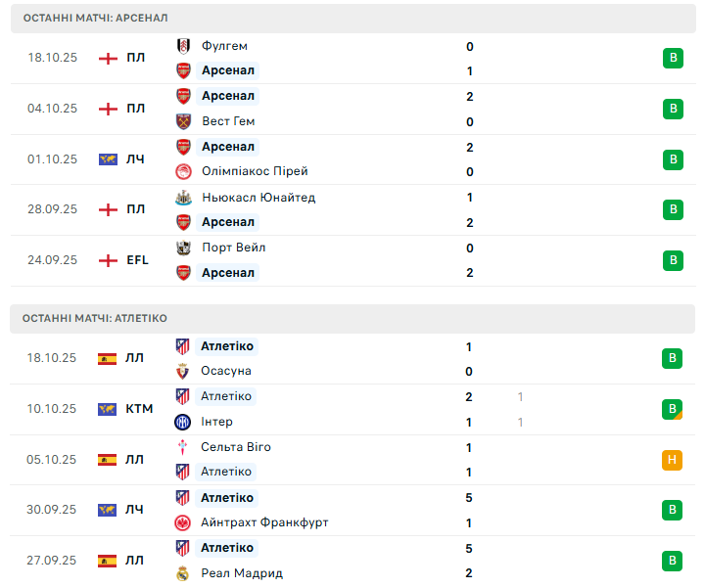Click the Olympiacos Piraeus crest icon

(x=183, y=172)
